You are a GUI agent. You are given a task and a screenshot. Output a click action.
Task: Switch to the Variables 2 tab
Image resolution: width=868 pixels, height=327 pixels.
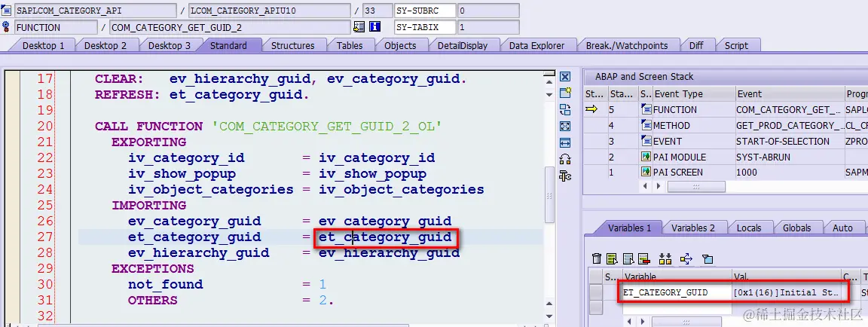coord(693,228)
